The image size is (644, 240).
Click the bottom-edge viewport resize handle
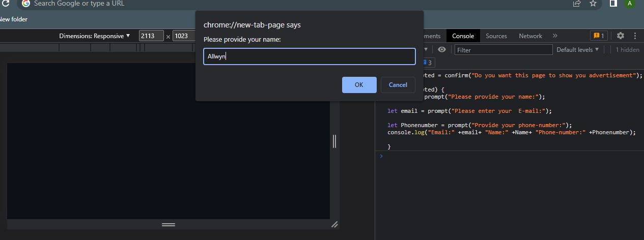[169, 225]
